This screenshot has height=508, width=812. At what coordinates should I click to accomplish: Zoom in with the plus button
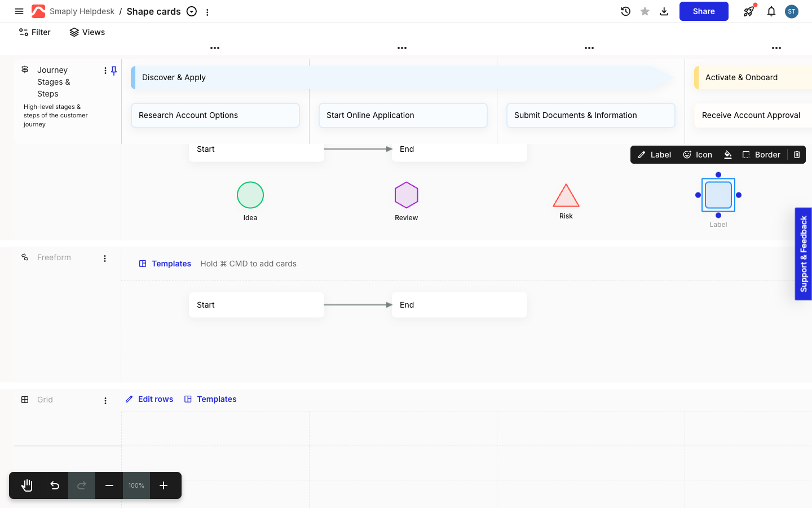point(164,485)
